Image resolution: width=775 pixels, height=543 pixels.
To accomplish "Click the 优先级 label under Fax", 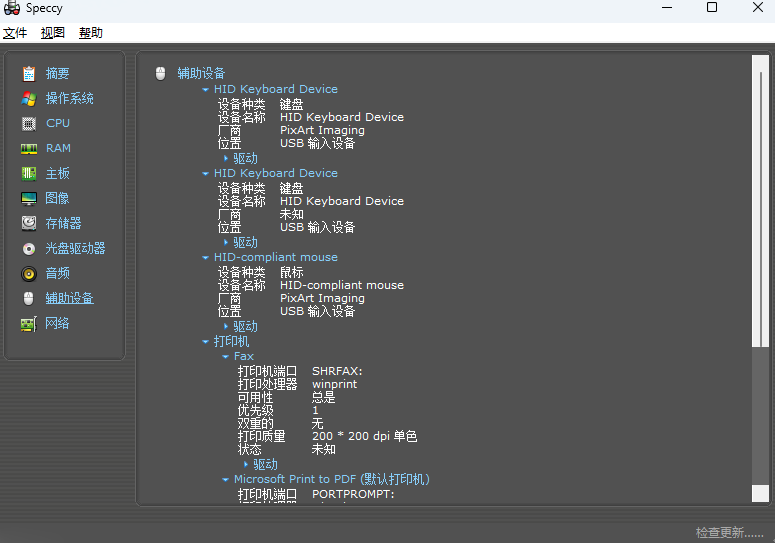I will [x=256, y=410].
